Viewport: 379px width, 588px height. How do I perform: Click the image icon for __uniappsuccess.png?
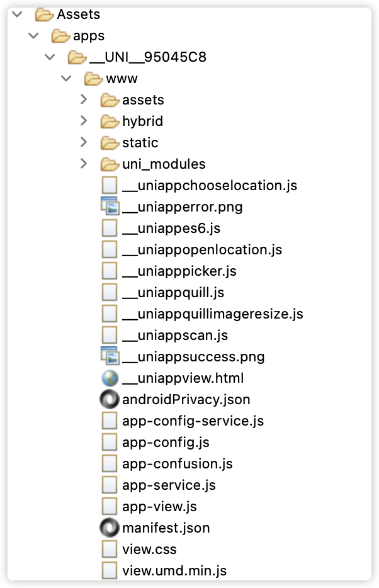[x=110, y=357]
